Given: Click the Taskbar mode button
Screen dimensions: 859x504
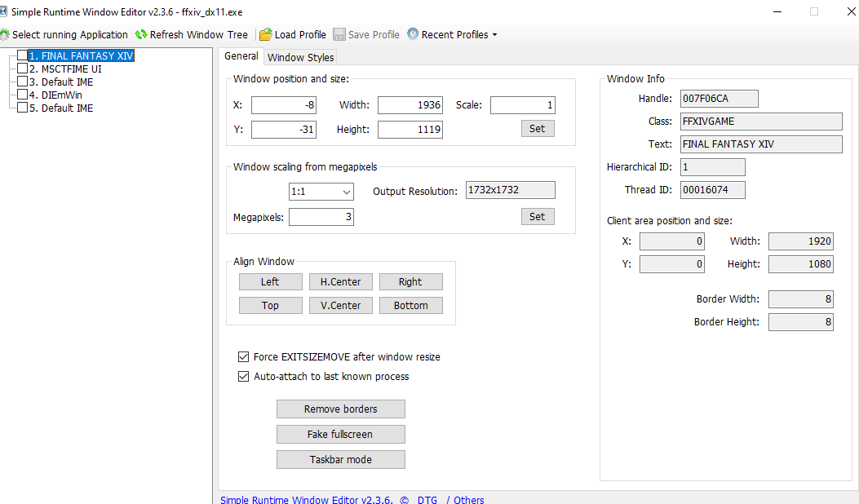Looking at the screenshot, I should point(341,459).
